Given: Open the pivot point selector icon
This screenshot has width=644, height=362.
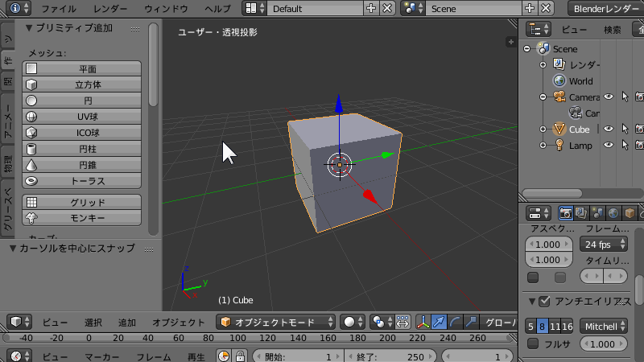Looking at the screenshot, I should [382, 322].
